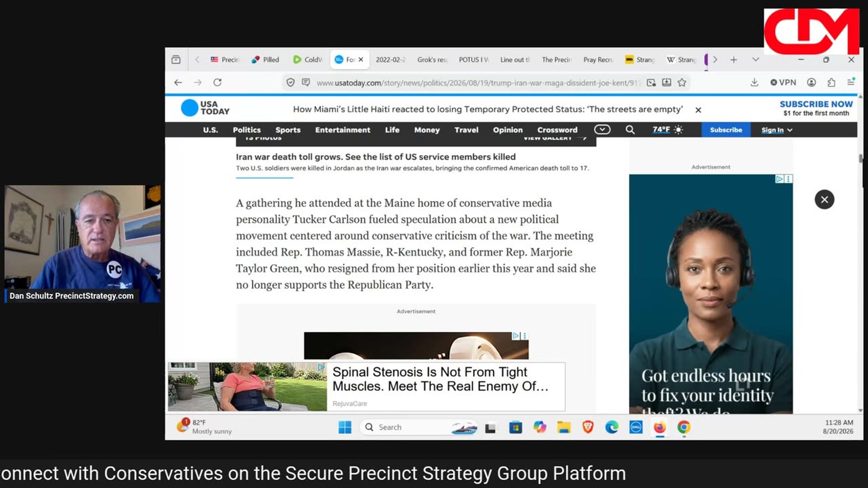This screenshot has width=868, height=488.
Task: Open browser downloads arrow icon
Action: [x=754, y=82]
